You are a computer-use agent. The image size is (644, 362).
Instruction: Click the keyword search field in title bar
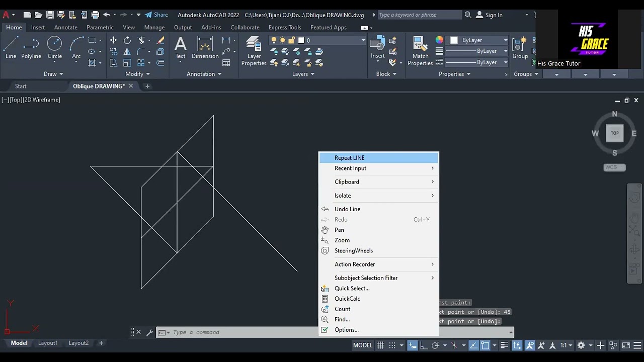(419, 15)
